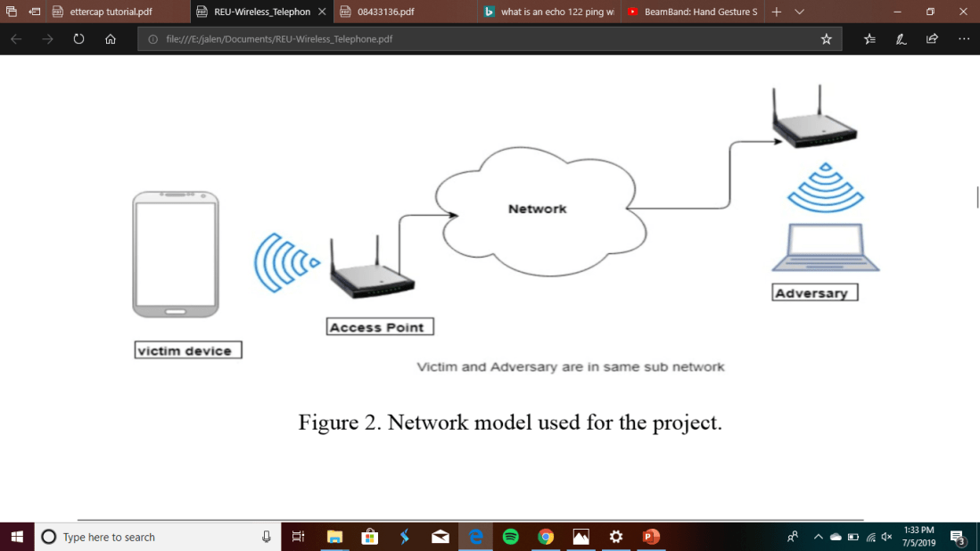Unmute the volume icon in system tray
Viewport: 980px width, 551px height.
[886, 537]
